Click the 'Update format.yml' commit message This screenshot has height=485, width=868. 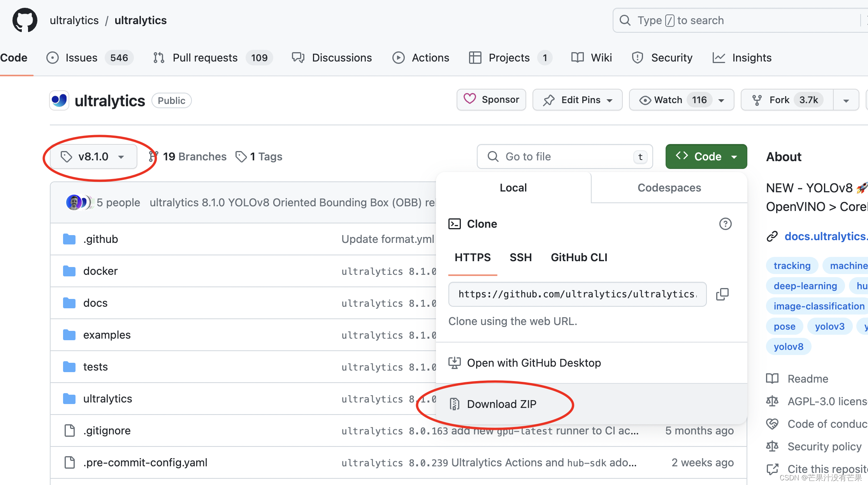388,239
